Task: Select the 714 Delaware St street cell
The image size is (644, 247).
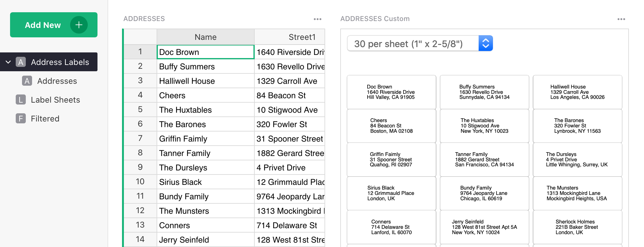Action: click(290, 225)
